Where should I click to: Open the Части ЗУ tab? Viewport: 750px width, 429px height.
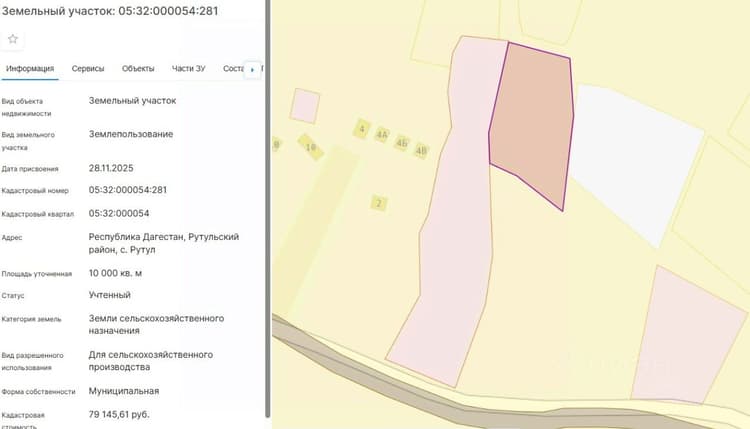[x=188, y=68]
